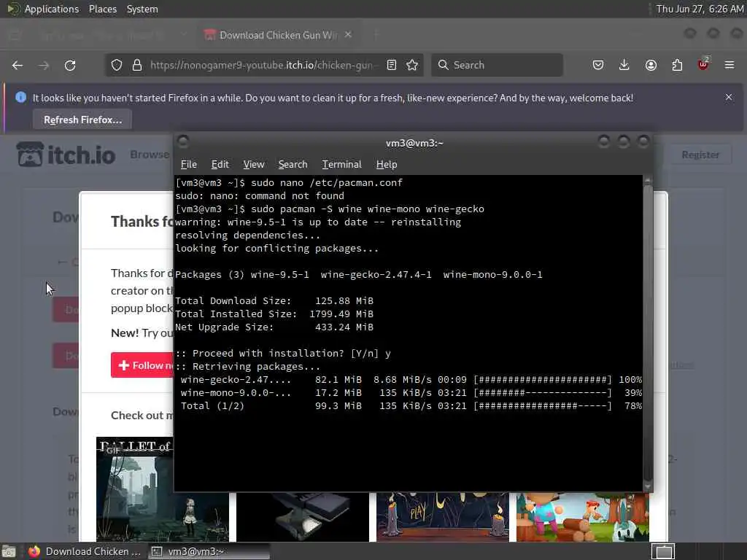Viewport: 747px width, 560px height.
Task: Open the uBlock Origin extension icon
Action: (x=703, y=64)
